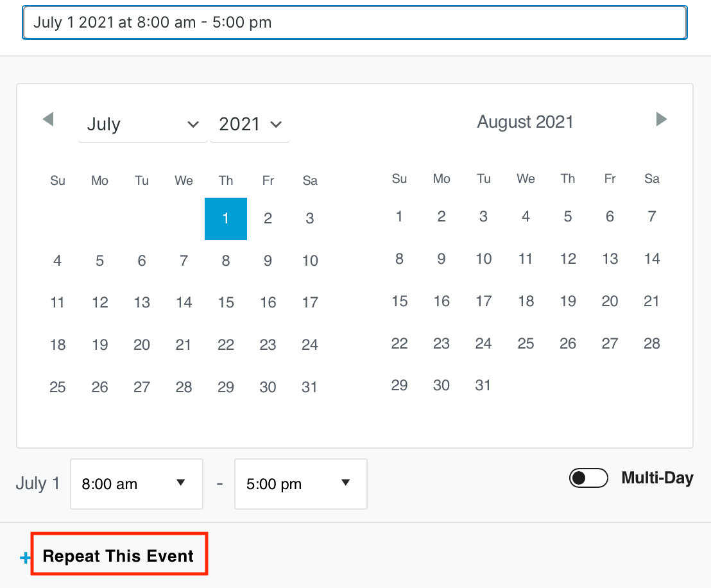
Task: Choose August 31 in the calendar
Action: click(x=483, y=385)
